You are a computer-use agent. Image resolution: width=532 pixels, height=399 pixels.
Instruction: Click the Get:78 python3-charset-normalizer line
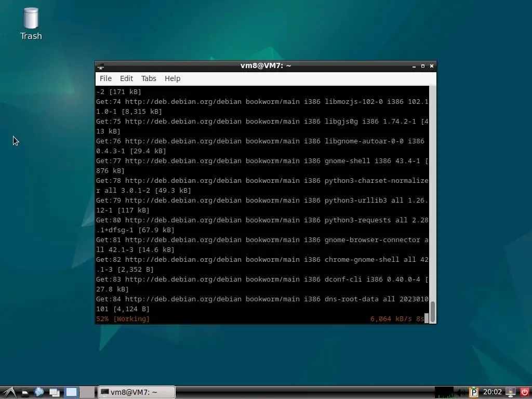point(262,185)
